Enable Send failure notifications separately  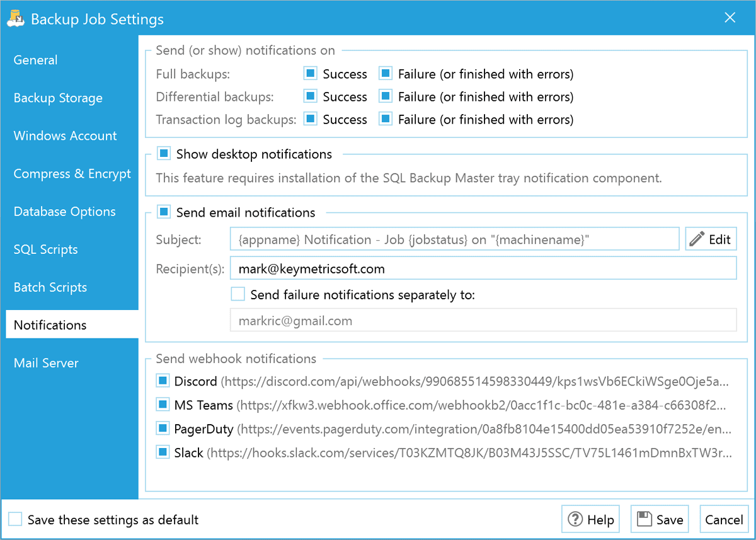[238, 294]
